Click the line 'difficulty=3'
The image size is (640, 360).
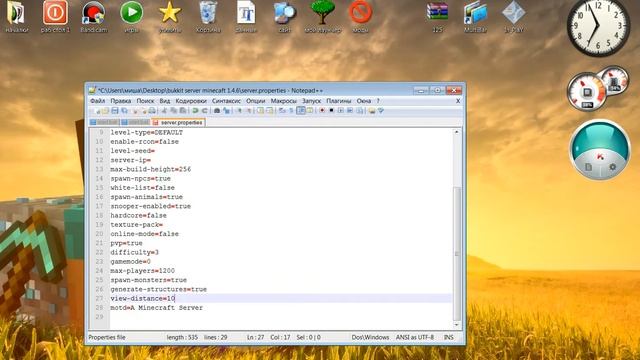pyautogui.click(x=134, y=252)
